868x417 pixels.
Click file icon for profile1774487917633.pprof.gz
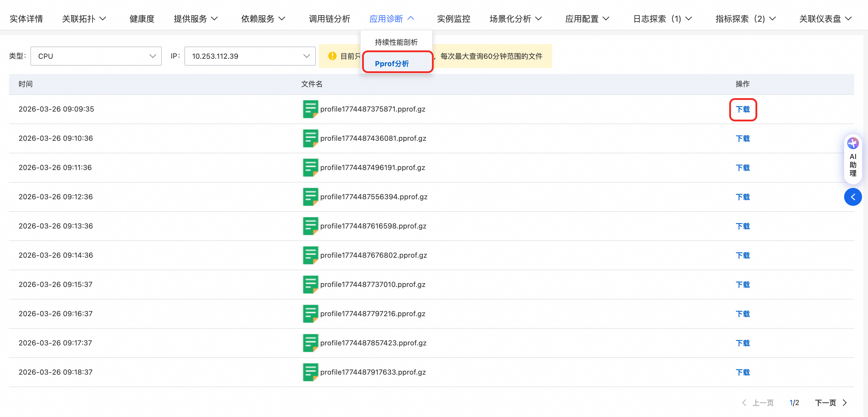coord(310,372)
